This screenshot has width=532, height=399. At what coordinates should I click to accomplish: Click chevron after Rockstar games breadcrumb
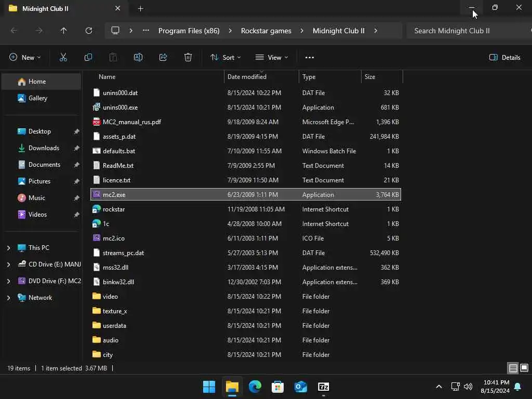click(302, 31)
